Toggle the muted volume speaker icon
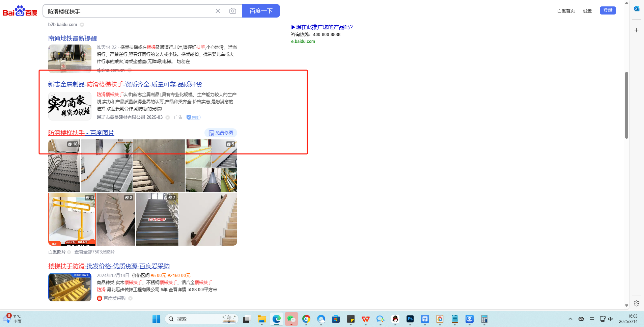Screen dimensions: 644x327 [x=611, y=319]
